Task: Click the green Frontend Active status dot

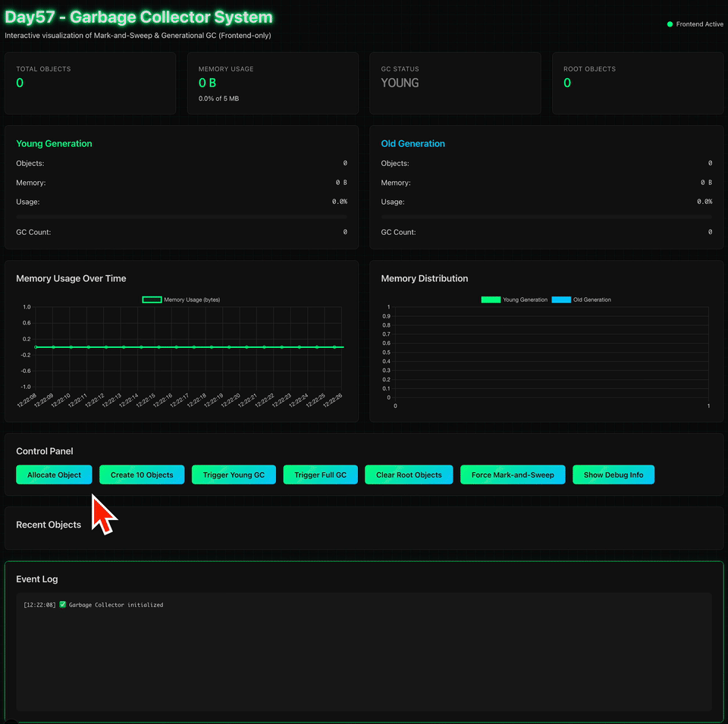Action: (670, 24)
